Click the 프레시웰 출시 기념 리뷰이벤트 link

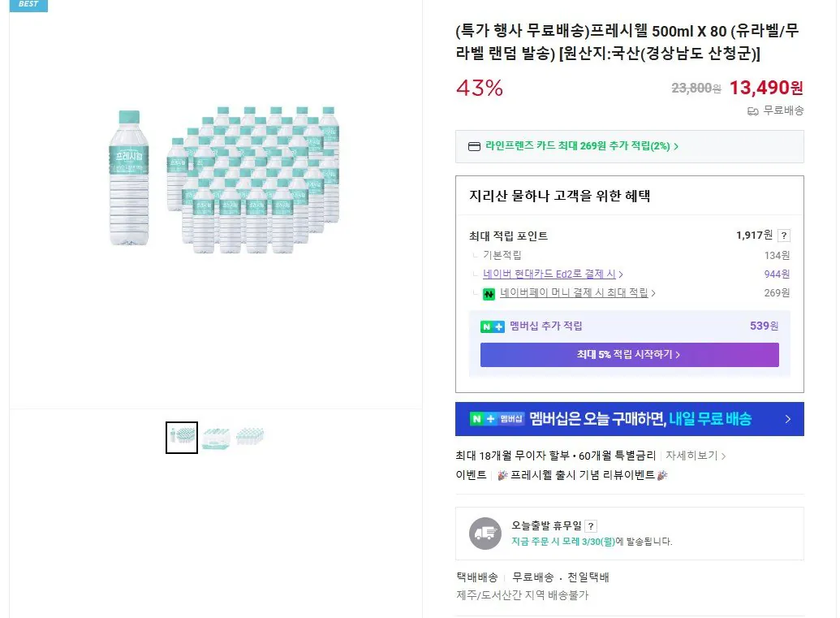tap(583, 473)
